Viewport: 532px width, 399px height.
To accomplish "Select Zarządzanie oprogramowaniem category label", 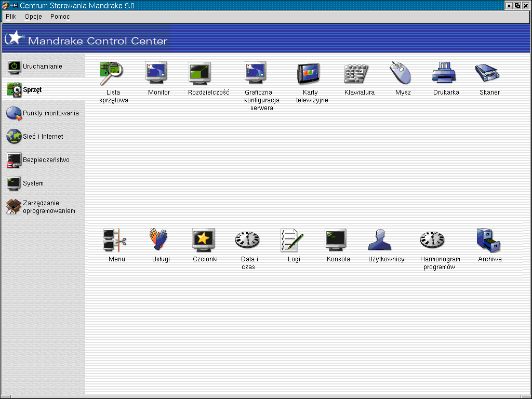I will point(49,207).
